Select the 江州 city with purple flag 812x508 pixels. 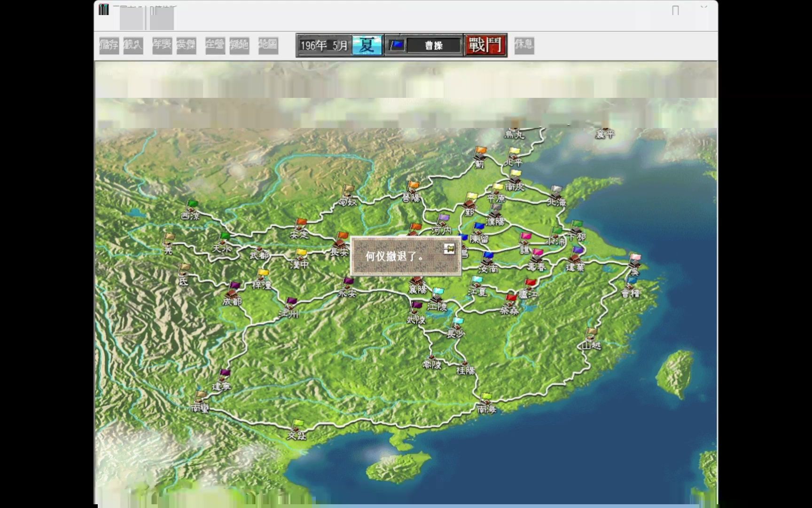289,308
